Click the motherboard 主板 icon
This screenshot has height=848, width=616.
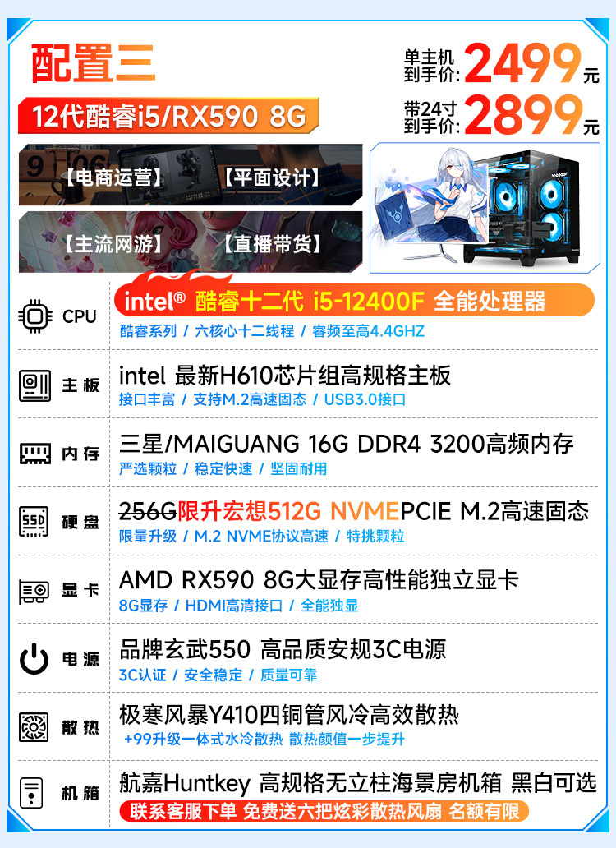[x=35, y=385]
